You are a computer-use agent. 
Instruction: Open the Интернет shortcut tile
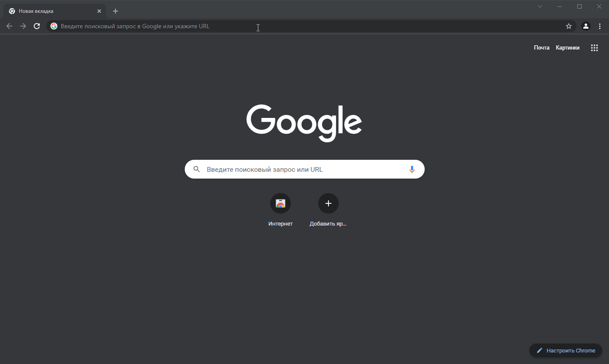pyautogui.click(x=281, y=203)
